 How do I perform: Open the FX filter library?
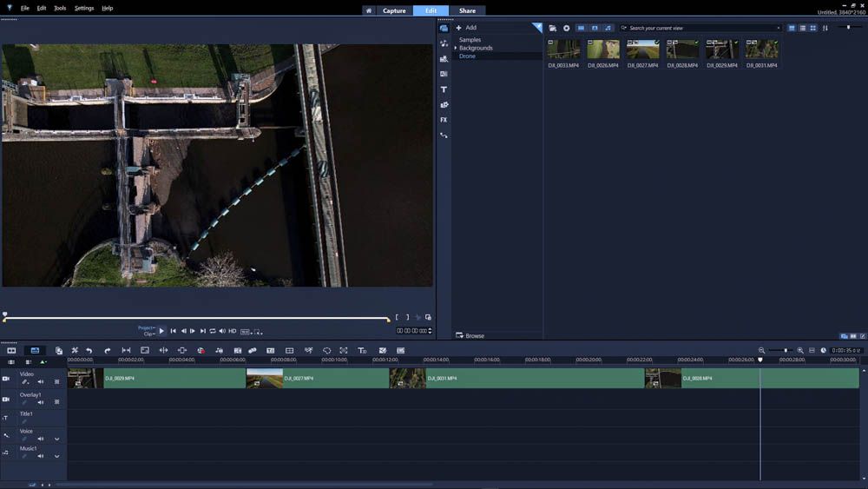[x=444, y=120]
